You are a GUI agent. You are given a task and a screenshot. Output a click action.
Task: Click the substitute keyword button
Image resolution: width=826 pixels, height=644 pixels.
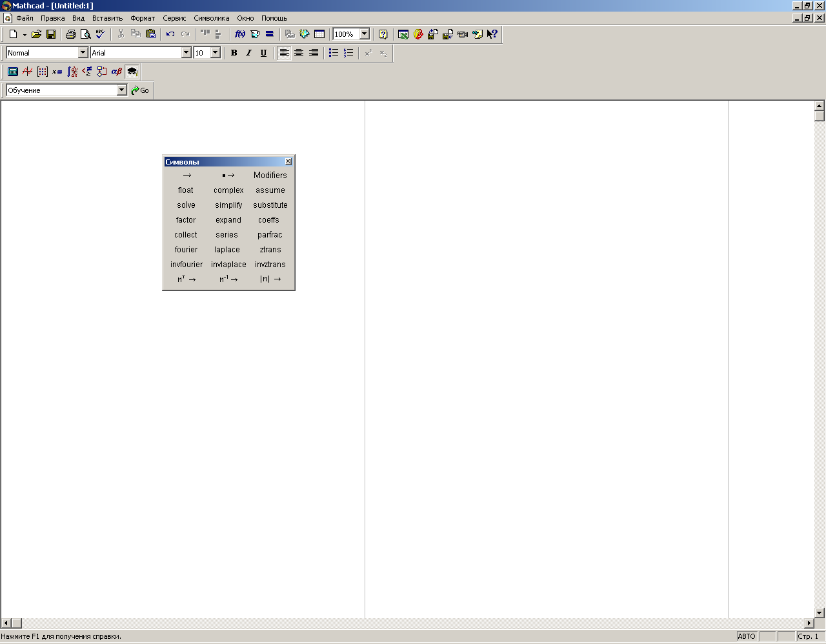click(x=270, y=205)
